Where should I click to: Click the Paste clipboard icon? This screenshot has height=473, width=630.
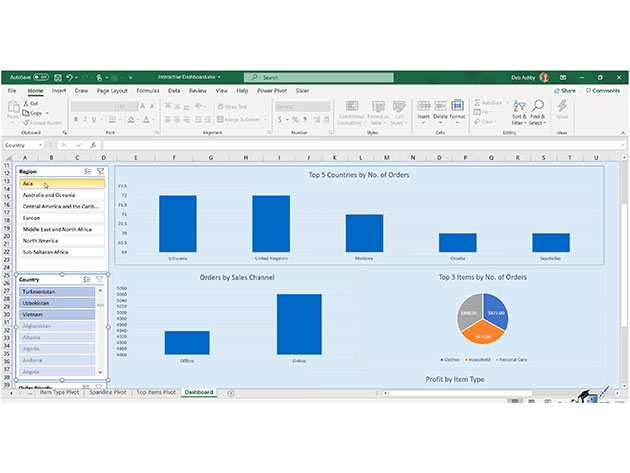pyautogui.click(x=13, y=107)
